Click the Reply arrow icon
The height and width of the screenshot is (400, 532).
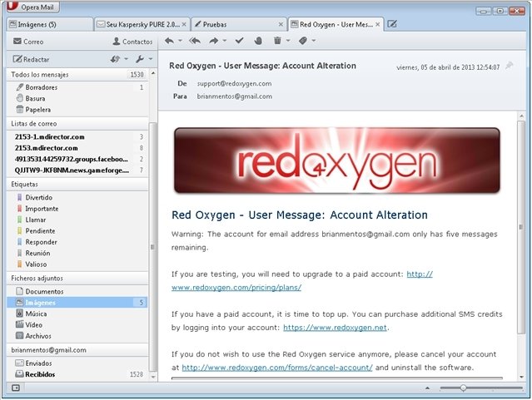coord(169,41)
